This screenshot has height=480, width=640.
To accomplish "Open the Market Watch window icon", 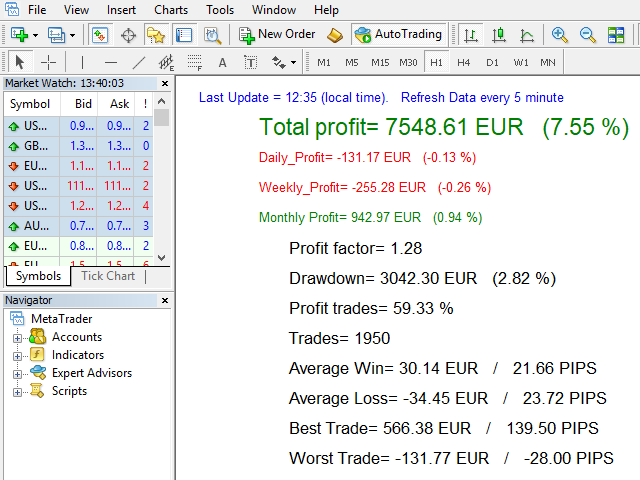I will pos(100,35).
